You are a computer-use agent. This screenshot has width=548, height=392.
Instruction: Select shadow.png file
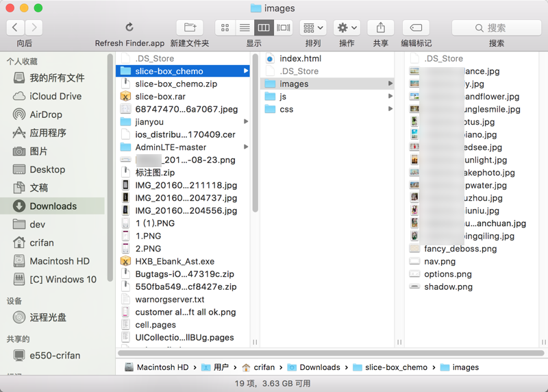[x=472, y=286]
